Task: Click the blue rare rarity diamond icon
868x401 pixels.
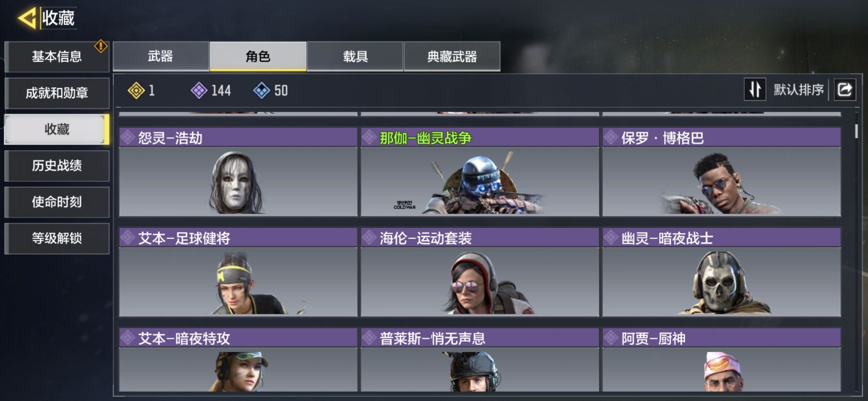Action: [262, 90]
